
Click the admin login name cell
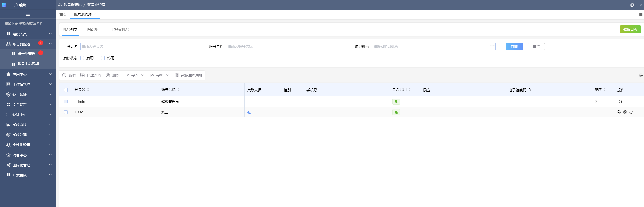[115, 102]
